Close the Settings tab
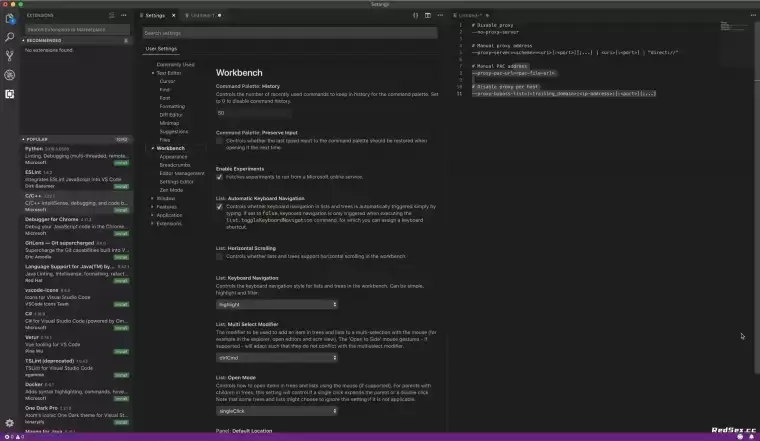 point(174,16)
